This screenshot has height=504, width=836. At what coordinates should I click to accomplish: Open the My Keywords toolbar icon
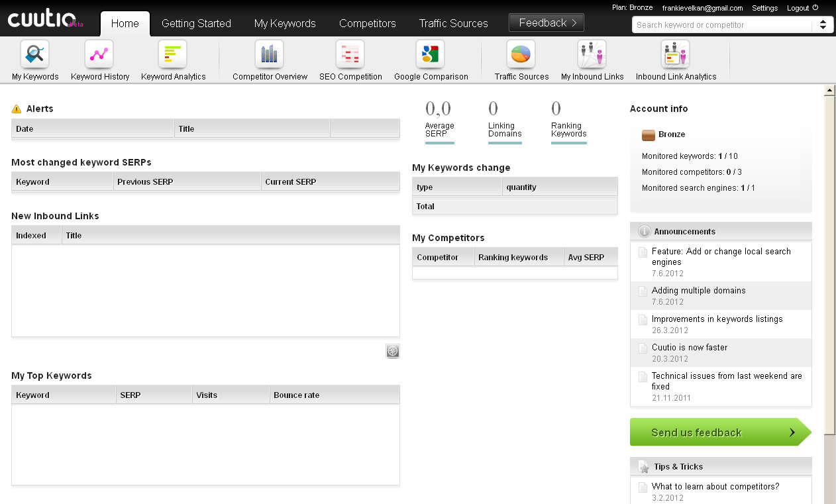[34, 54]
